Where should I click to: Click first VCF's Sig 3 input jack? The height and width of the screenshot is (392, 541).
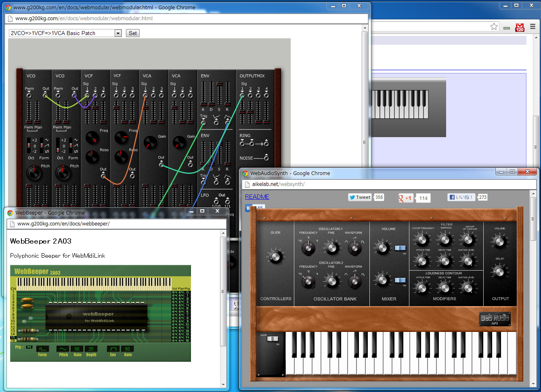pos(103,95)
